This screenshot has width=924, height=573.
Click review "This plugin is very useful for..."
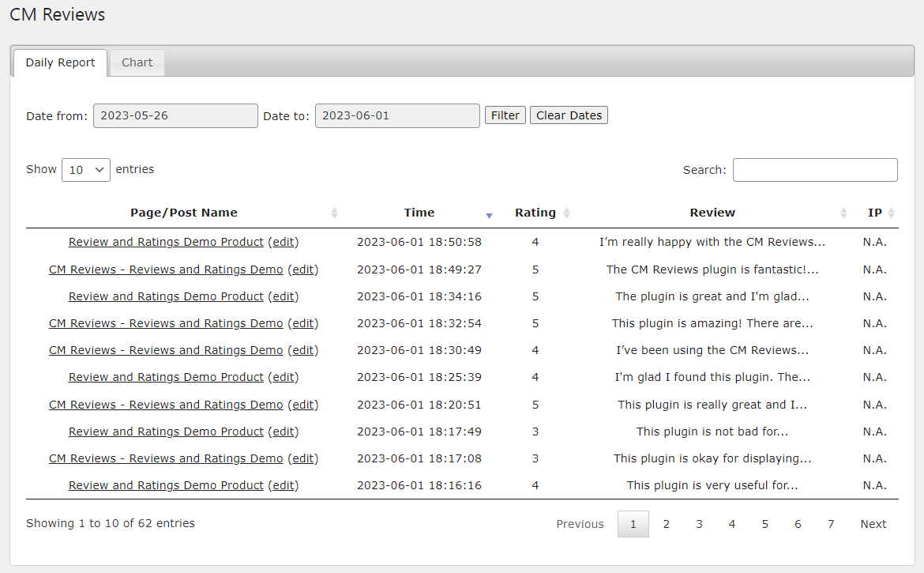(x=712, y=485)
